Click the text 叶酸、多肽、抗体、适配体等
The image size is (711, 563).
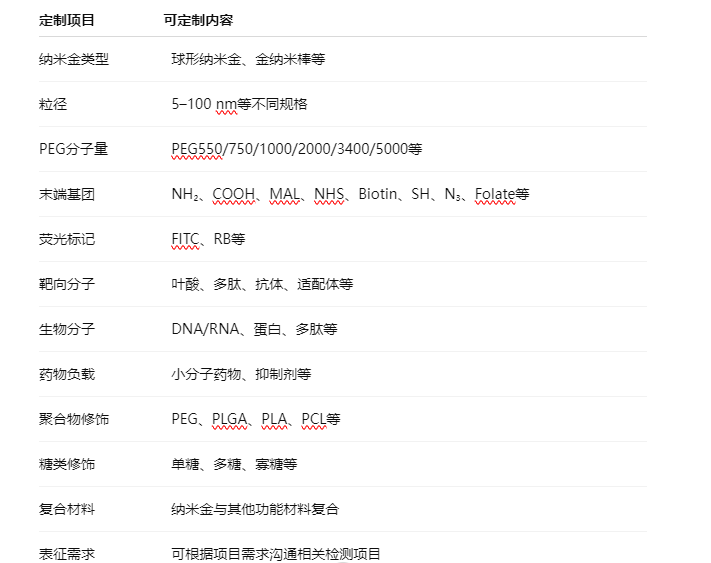(262, 284)
